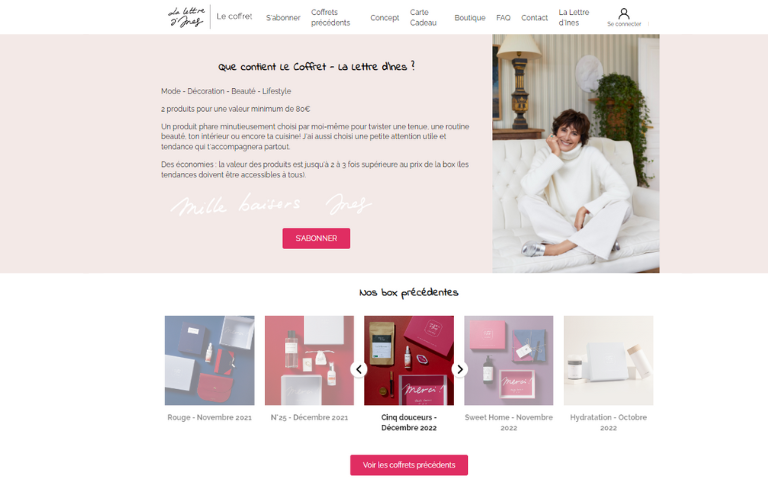This screenshot has height=480, width=768.
Task: Open the FAQ page
Action: (503, 18)
